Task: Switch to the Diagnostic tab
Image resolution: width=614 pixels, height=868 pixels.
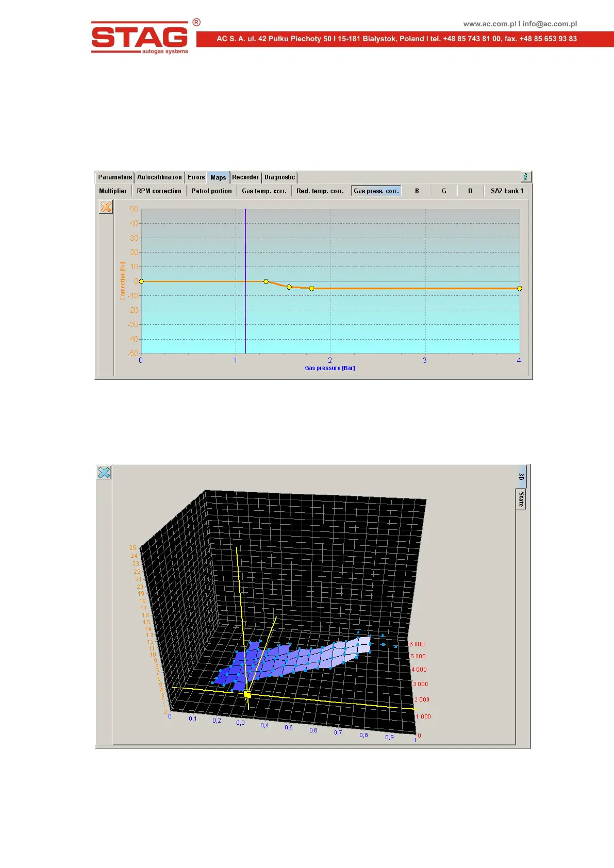Action: [x=279, y=177]
